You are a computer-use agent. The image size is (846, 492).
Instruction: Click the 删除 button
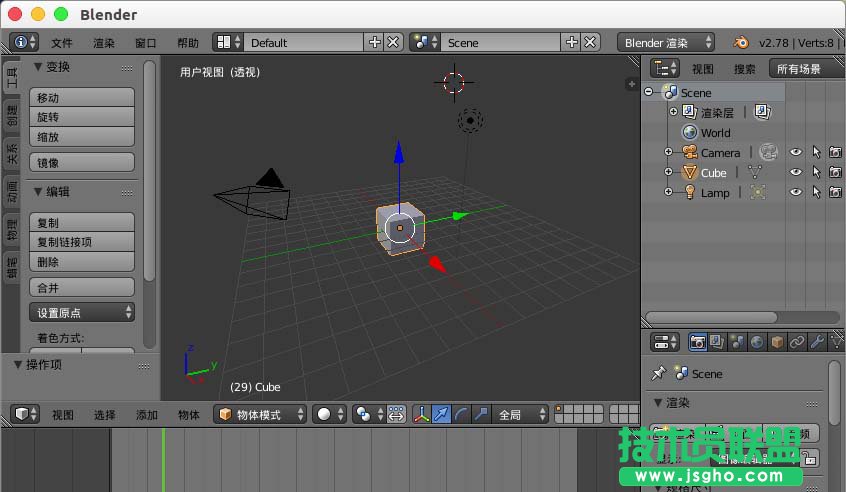[82, 262]
